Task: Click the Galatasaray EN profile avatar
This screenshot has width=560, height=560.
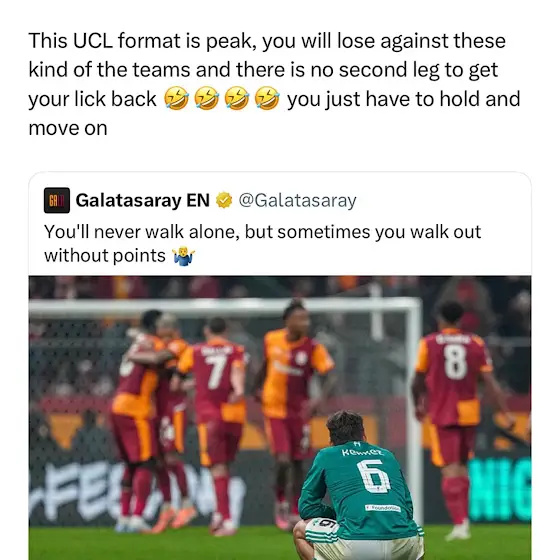Action: pyautogui.click(x=57, y=200)
